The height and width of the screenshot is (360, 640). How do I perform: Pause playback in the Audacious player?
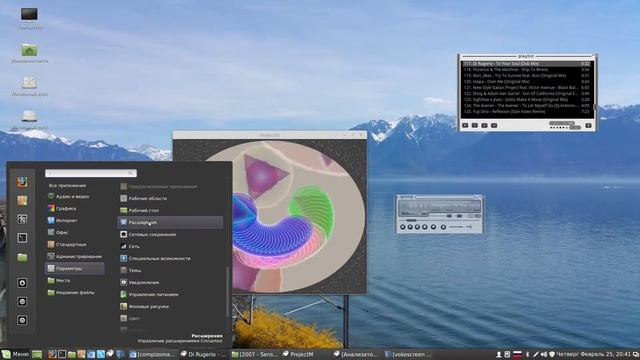point(417,227)
